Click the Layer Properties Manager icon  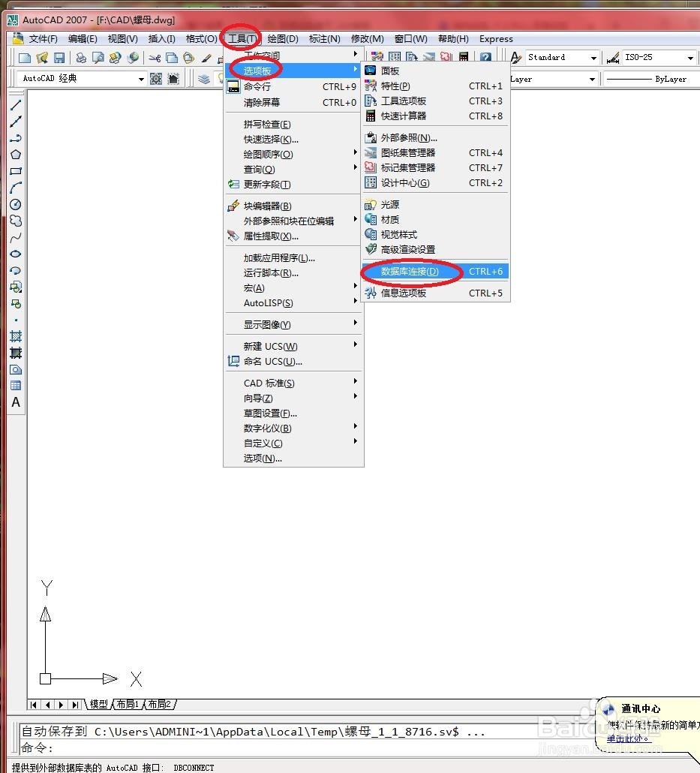[x=203, y=79]
